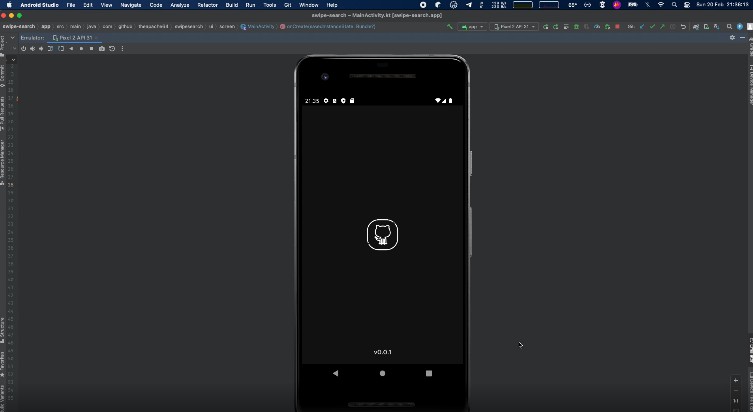This screenshot has height=412, width=753.
Task: Open the Refactor menu
Action: (207, 5)
